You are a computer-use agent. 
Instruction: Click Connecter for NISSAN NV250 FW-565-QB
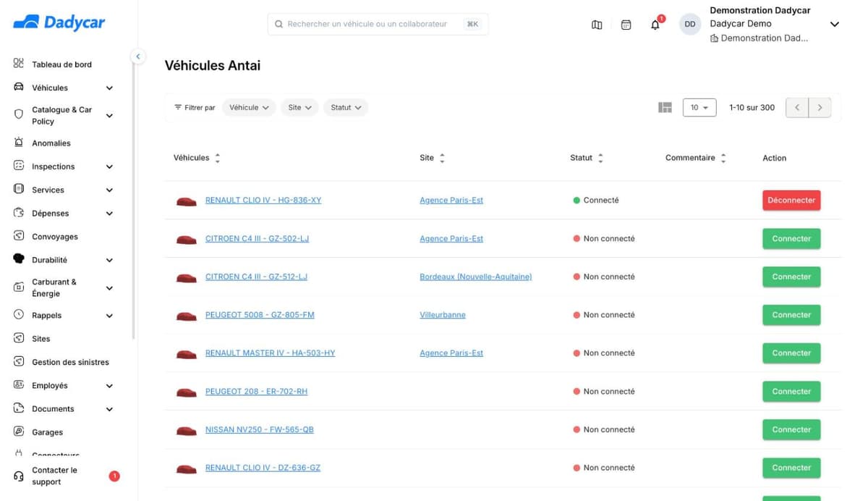pyautogui.click(x=791, y=429)
